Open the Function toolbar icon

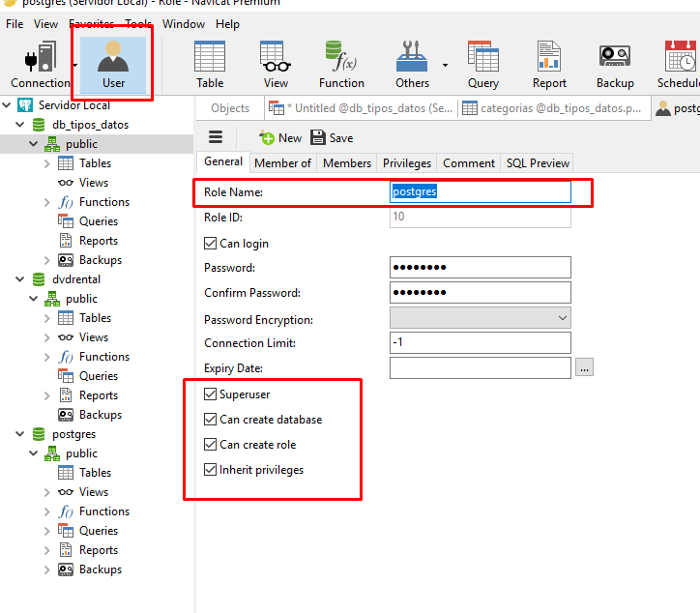pyautogui.click(x=341, y=65)
